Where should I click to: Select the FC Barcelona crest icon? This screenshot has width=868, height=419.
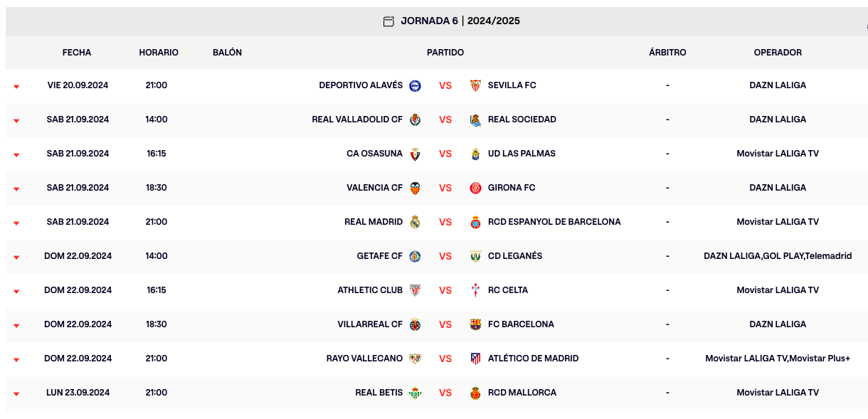pyautogui.click(x=475, y=324)
